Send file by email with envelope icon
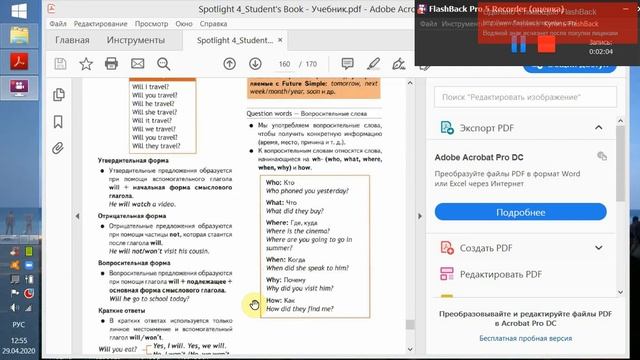The height and width of the screenshot is (360, 640). tap(138, 64)
